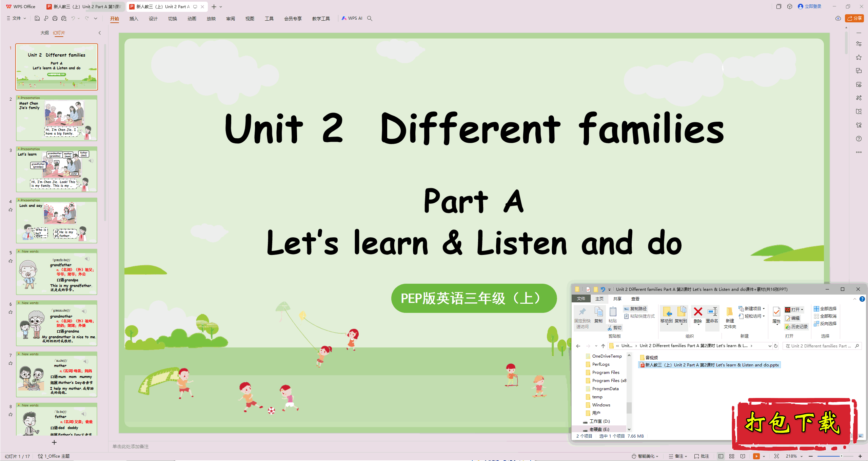Click the notes area 单击此处添加备注
The image size is (868, 461).
coord(131,446)
